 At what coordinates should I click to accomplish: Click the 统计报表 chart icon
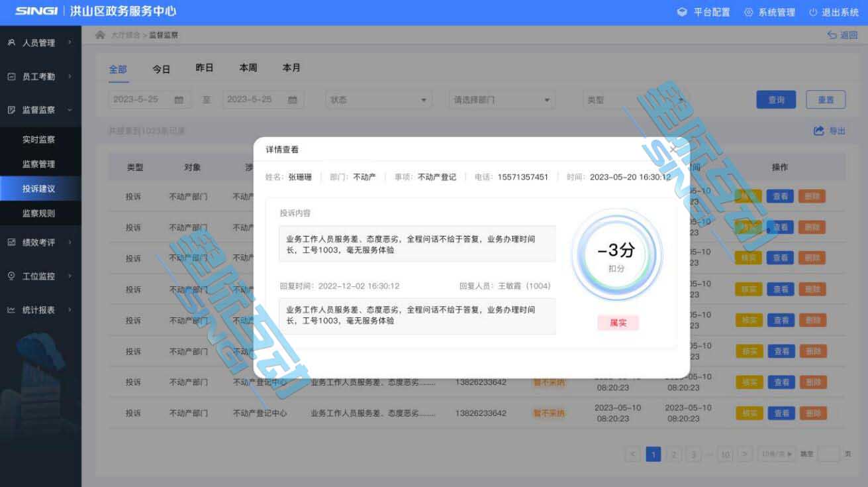(11, 310)
